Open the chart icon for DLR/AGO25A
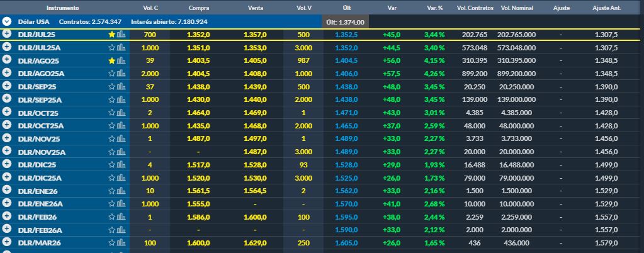The height and width of the screenshot is (253, 644). pyautogui.click(x=121, y=74)
